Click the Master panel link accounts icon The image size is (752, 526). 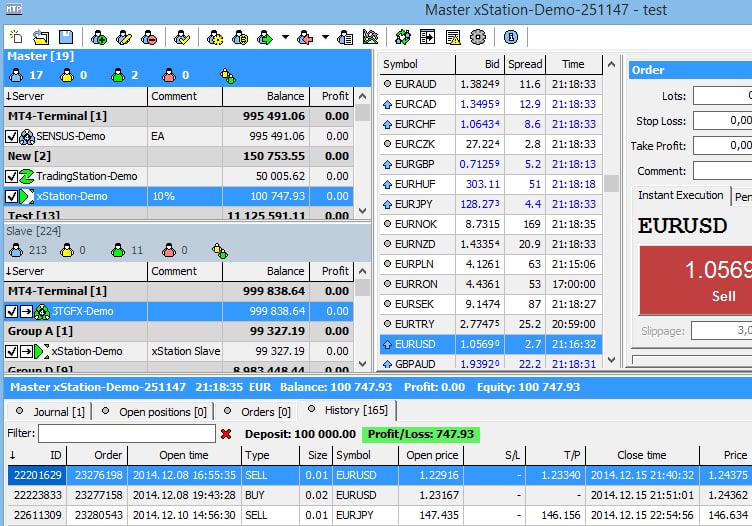228,76
